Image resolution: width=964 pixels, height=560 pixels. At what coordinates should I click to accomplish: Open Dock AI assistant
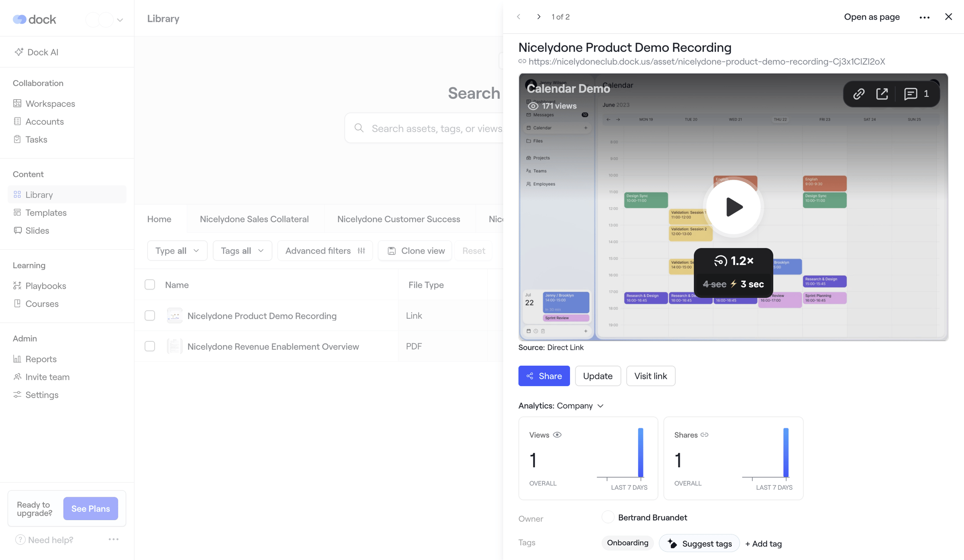pyautogui.click(x=37, y=52)
